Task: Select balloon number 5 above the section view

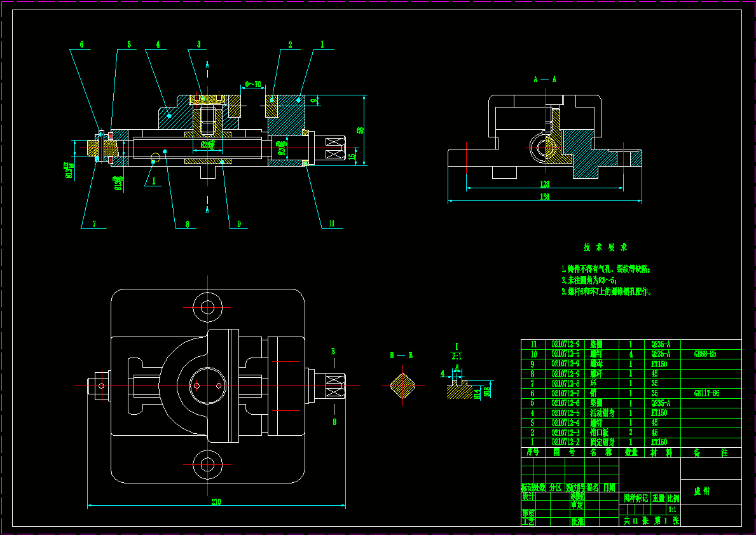Action: click(x=128, y=45)
